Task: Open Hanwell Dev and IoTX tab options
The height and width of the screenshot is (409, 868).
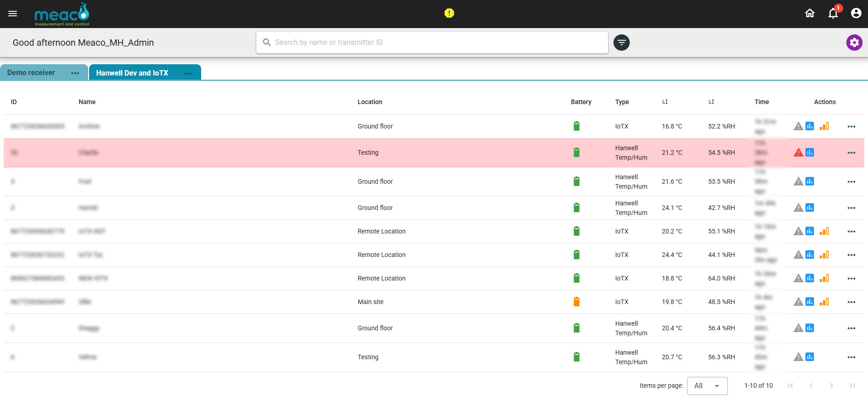Action: coord(189,73)
